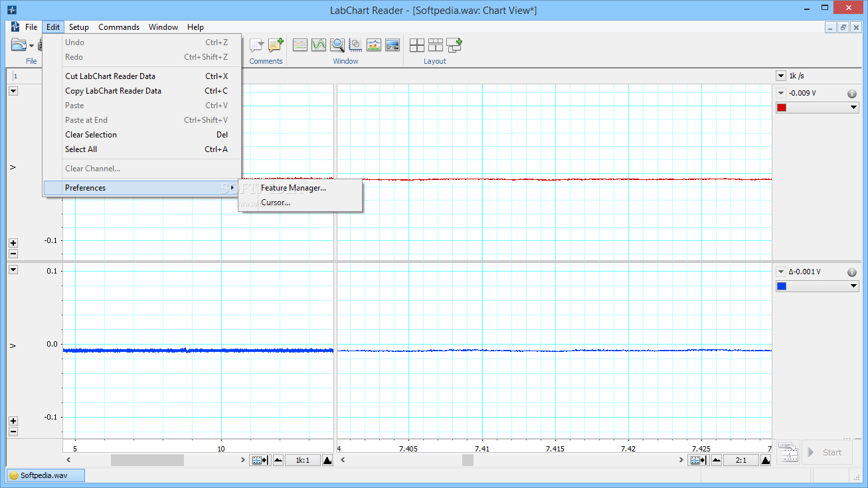Click the red channel color swatch
This screenshot has width=868, height=488.
pos(782,108)
